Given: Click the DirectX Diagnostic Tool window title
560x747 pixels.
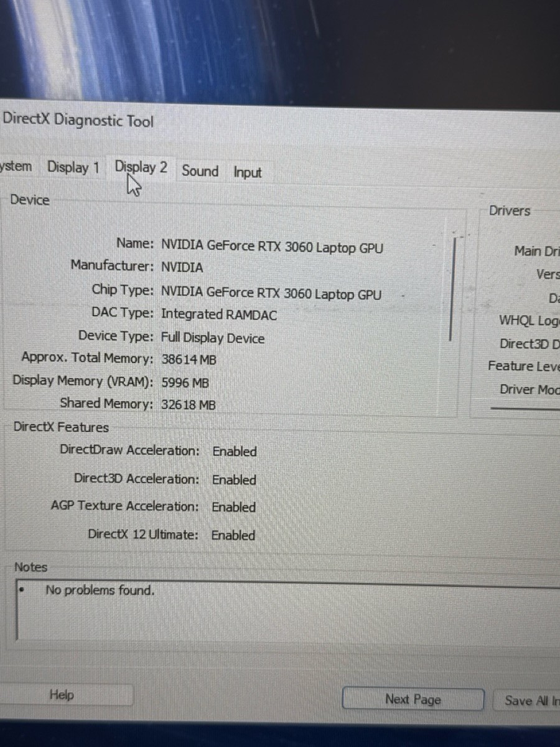Looking at the screenshot, I should pos(78,120).
